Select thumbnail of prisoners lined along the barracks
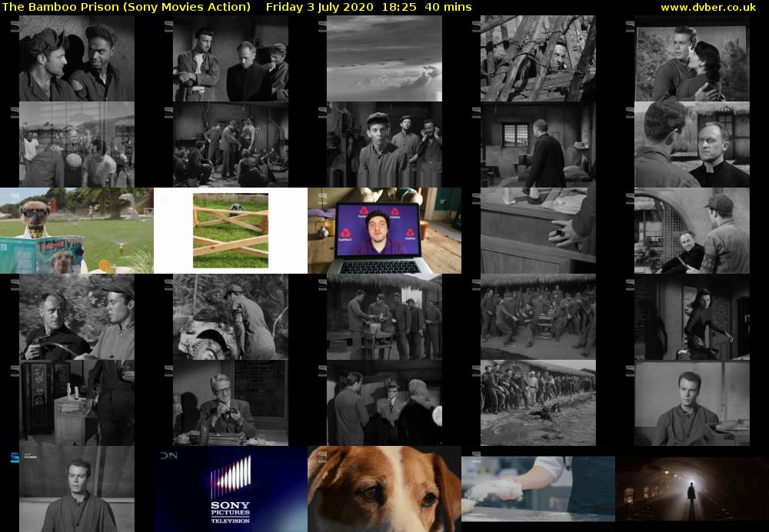Viewport: 769px width, 532px height. click(x=538, y=403)
